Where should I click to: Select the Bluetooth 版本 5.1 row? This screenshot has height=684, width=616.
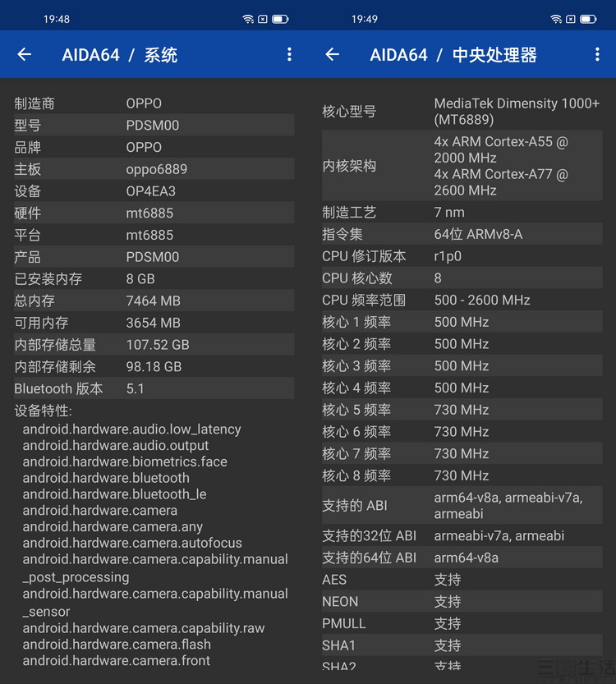point(154,388)
